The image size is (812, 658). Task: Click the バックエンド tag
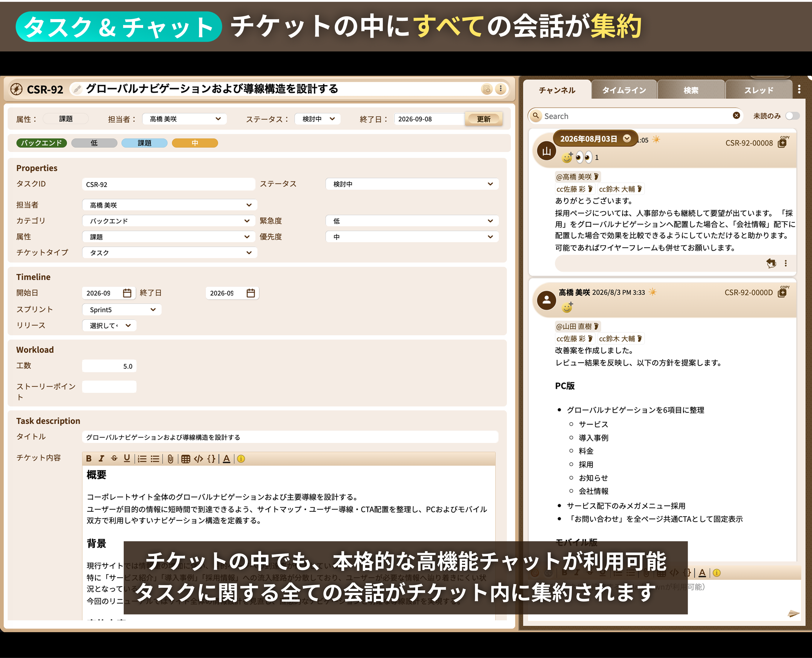(x=42, y=143)
